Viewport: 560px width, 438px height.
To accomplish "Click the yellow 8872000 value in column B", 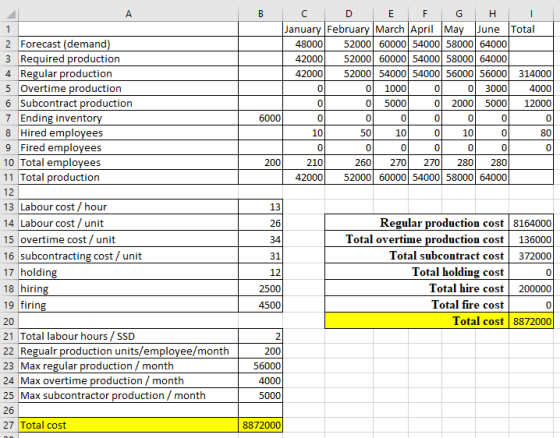I will click(260, 425).
